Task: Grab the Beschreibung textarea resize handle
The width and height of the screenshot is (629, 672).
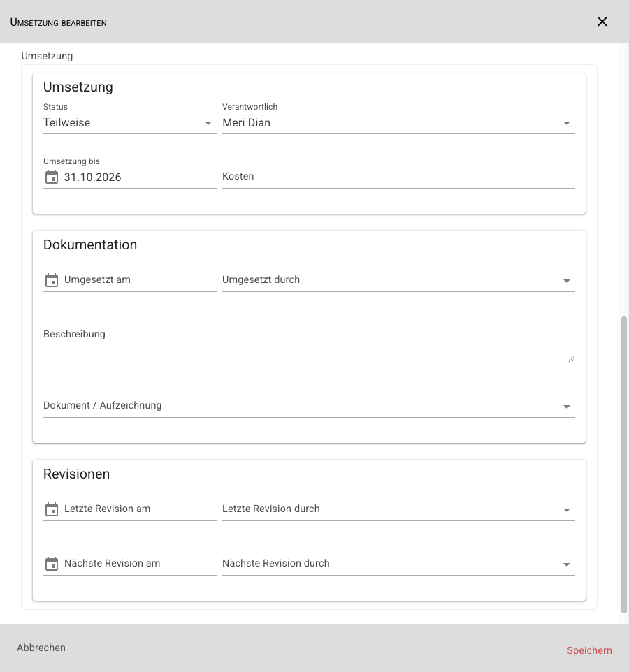Action: coord(571,359)
